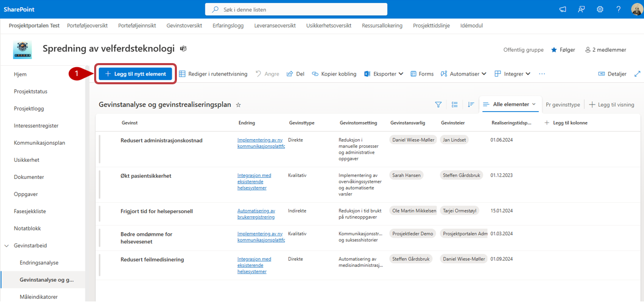
Task: Click the sort order icon
Action: click(x=471, y=104)
